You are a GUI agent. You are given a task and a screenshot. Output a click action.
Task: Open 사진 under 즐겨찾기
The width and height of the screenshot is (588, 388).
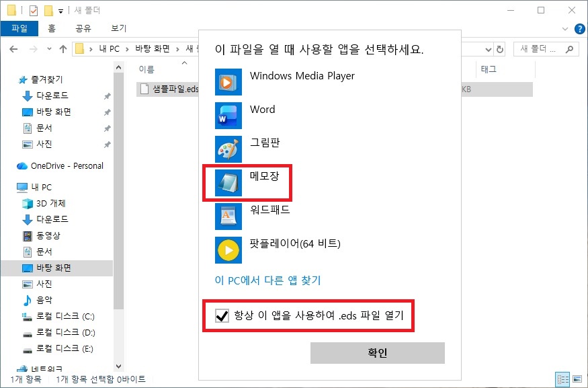44,144
